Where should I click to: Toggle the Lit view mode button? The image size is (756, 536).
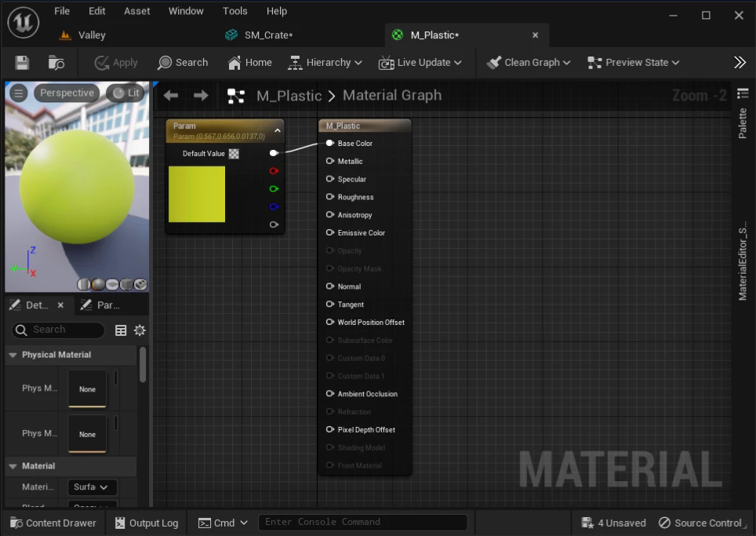(126, 93)
